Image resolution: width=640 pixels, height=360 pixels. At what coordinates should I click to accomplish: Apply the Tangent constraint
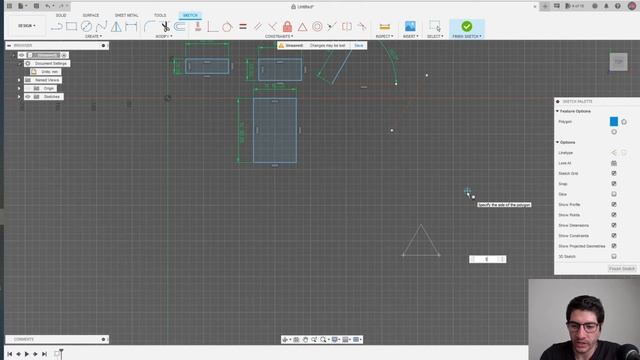point(227,27)
